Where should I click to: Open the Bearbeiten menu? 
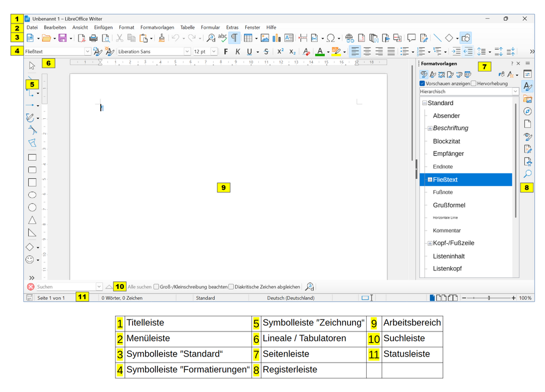click(x=55, y=27)
